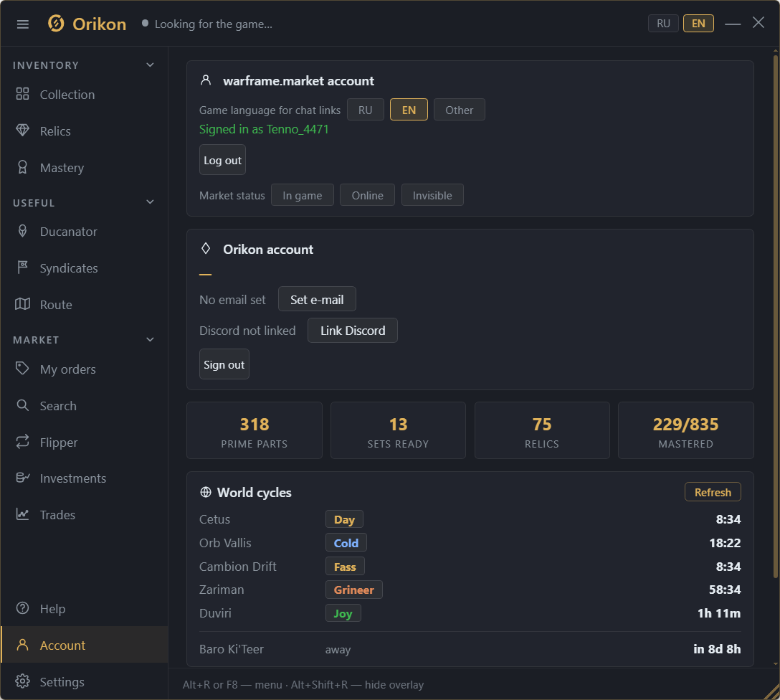Navigate to Syndicates
The height and width of the screenshot is (700, 780).
point(84,268)
